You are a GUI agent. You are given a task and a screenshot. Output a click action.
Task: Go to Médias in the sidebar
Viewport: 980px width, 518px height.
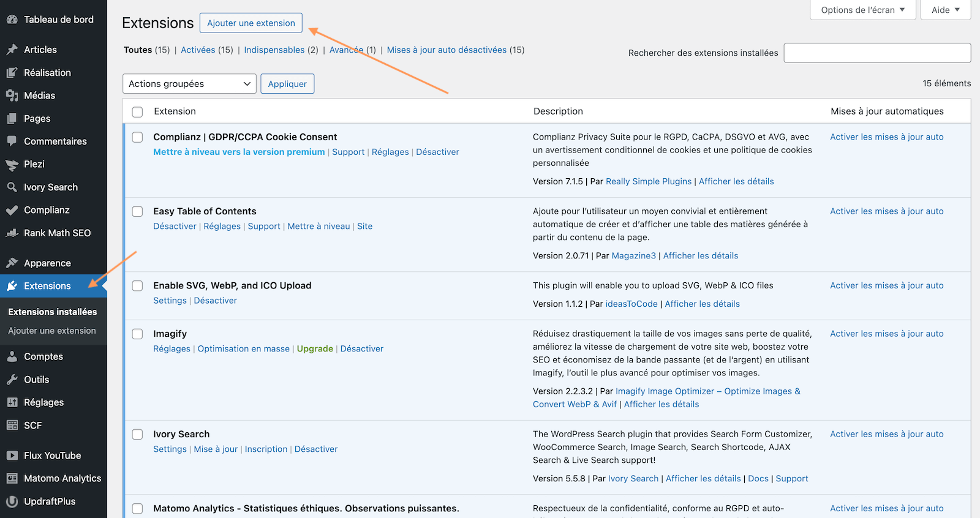click(x=53, y=96)
